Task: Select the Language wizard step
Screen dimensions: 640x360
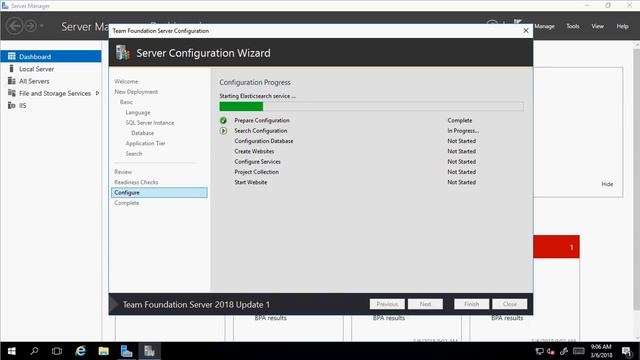Action: (138, 112)
